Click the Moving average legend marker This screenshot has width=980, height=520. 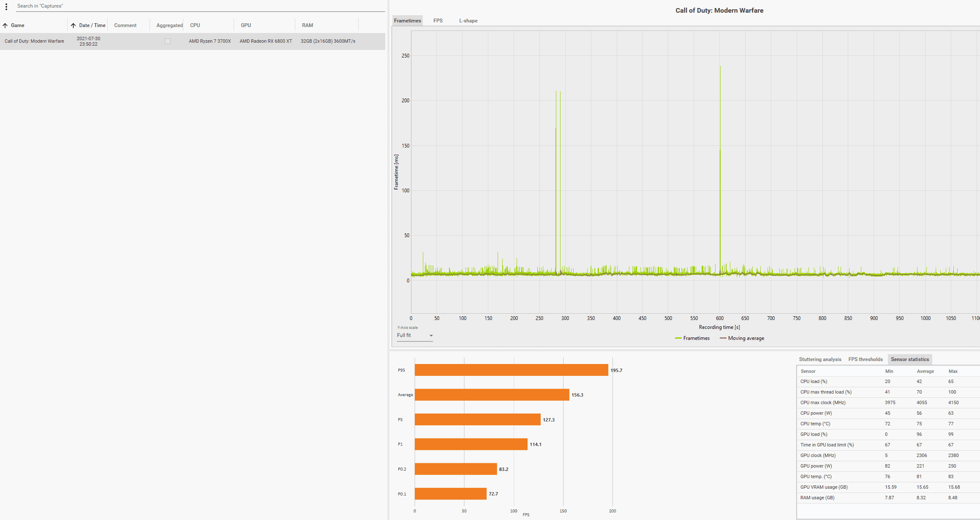pyautogui.click(x=723, y=338)
